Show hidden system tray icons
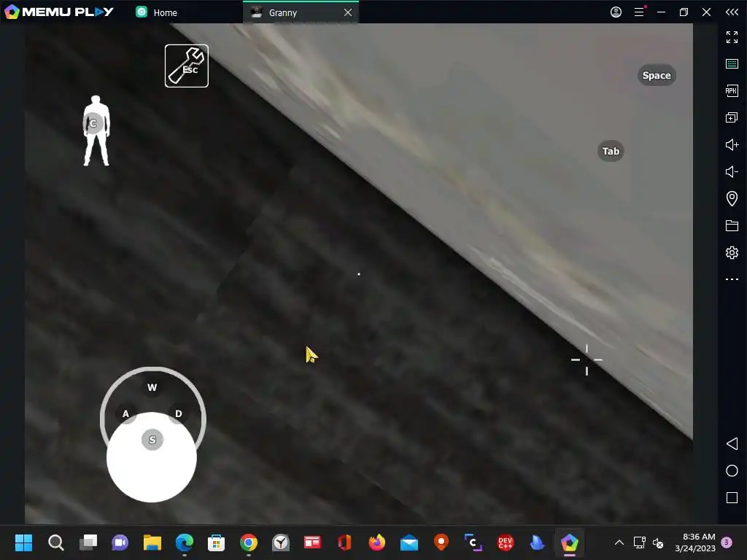The height and width of the screenshot is (560, 747). (x=619, y=542)
